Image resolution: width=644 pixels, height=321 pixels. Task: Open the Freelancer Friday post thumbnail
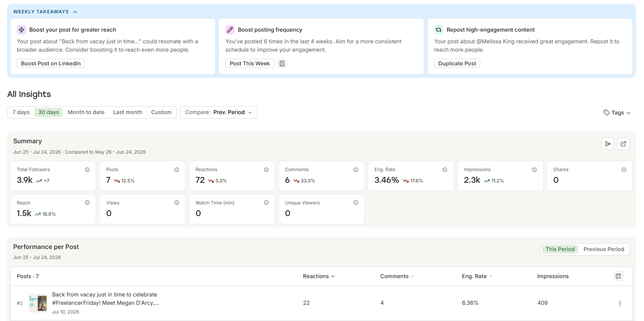(x=38, y=303)
